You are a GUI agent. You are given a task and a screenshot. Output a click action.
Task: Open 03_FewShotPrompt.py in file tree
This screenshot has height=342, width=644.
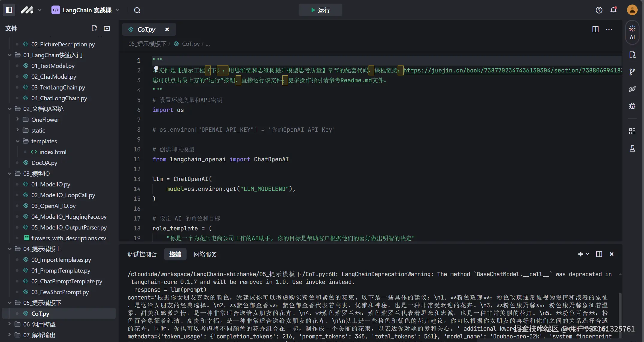pos(60,292)
